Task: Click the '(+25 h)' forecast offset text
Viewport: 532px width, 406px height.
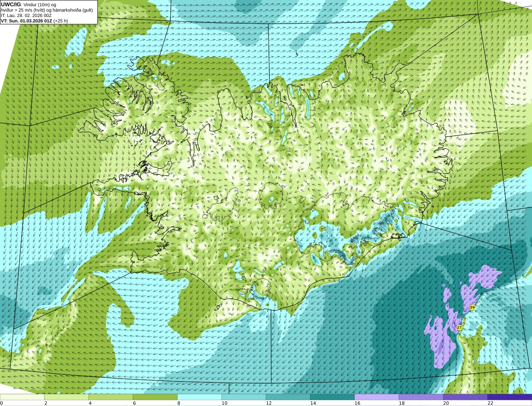Action: coord(61,21)
